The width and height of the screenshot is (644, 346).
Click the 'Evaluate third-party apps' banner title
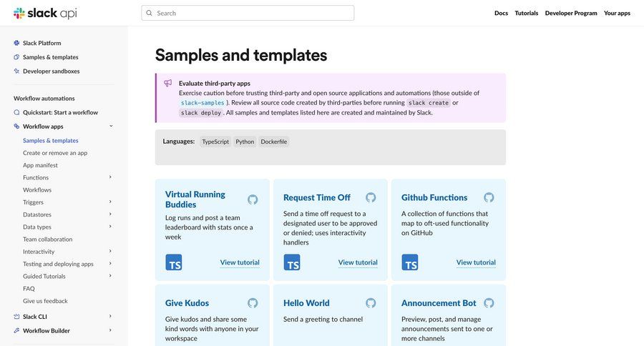point(215,84)
